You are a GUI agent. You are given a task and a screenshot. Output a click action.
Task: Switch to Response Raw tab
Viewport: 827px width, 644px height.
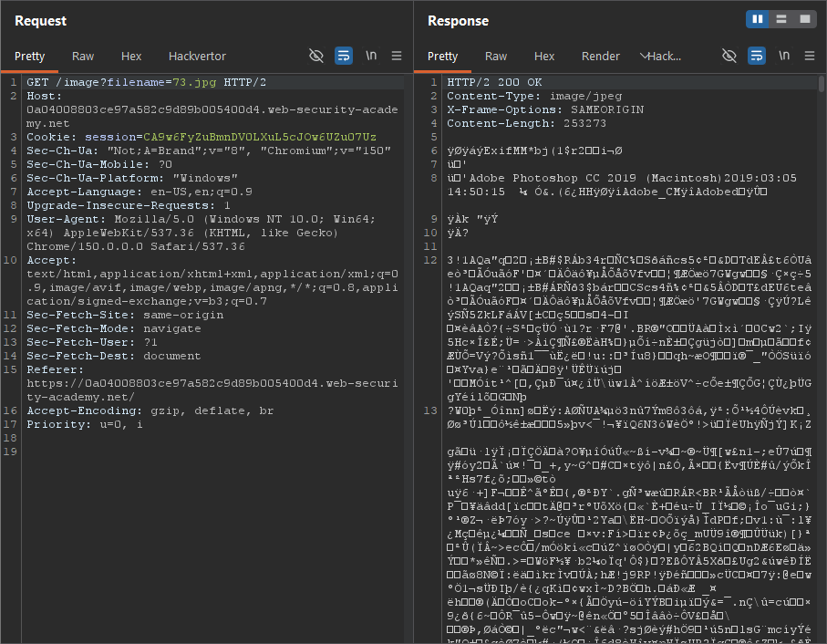pyautogui.click(x=496, y=57)
